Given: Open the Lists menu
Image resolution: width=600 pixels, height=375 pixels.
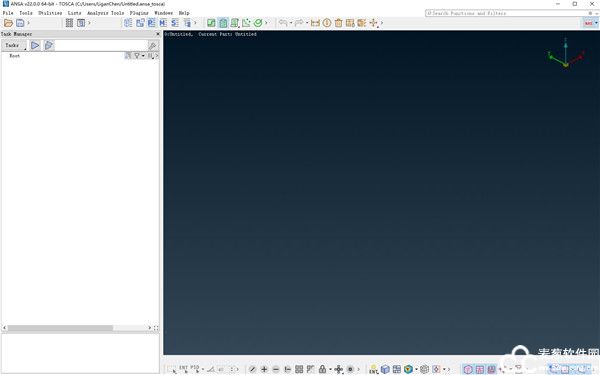Looking at the screenshot, I should tap(75, 13).
